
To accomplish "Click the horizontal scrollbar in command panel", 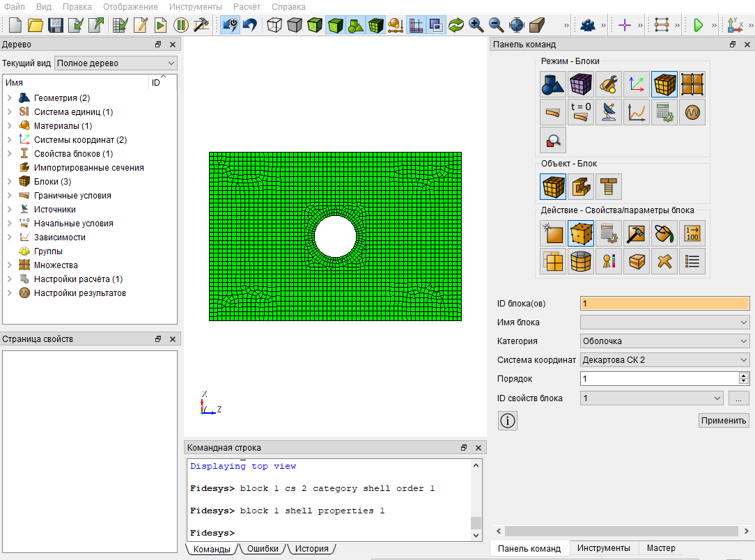I will (x=622, y=531).
